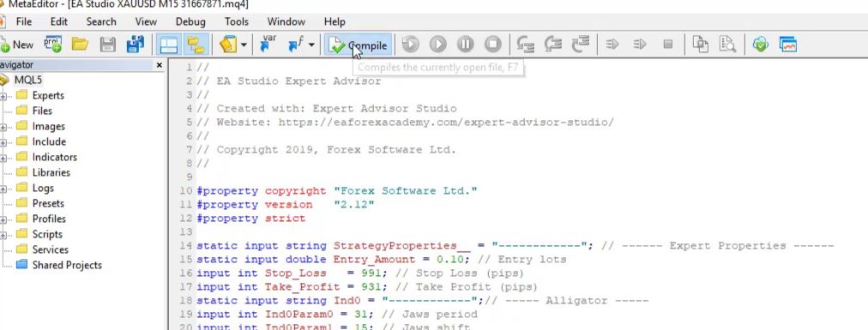The width and height of the screenshot is (868, 330).
Task: Click the Step Into debug icon
Action: tap(525, 45)
